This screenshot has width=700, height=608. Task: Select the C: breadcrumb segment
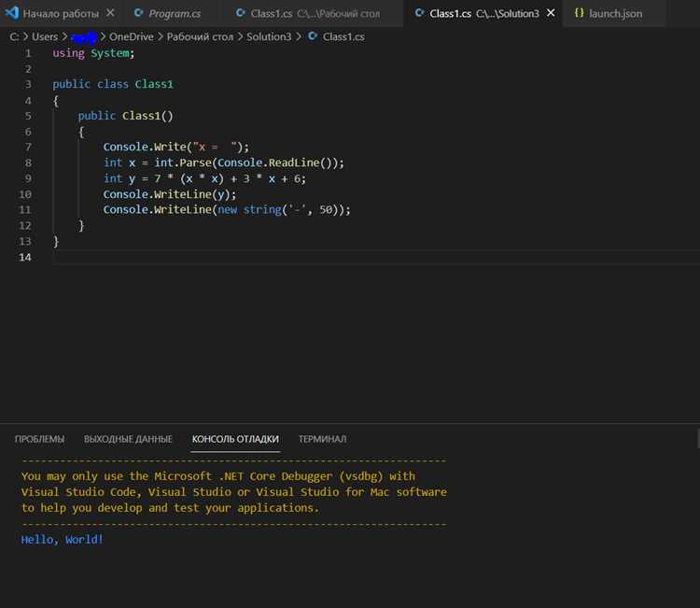(14, 36)
